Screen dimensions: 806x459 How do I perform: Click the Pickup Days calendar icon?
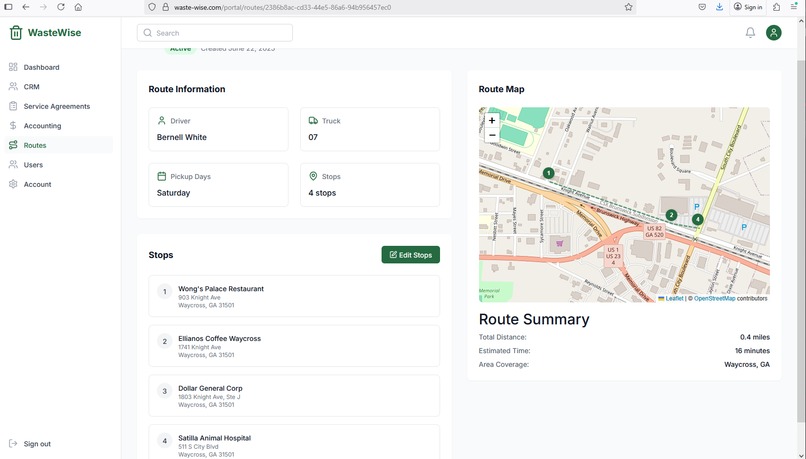(x=161, y=176)
